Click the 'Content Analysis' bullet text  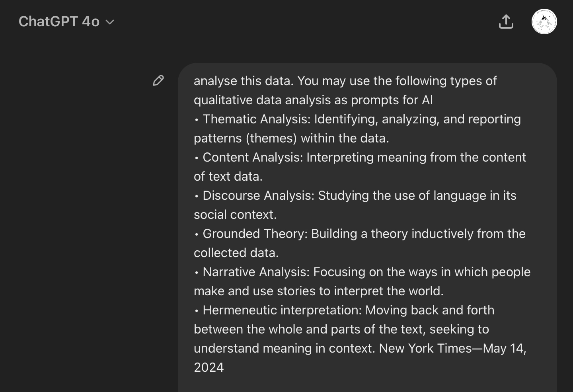click(x=253, y=157)
